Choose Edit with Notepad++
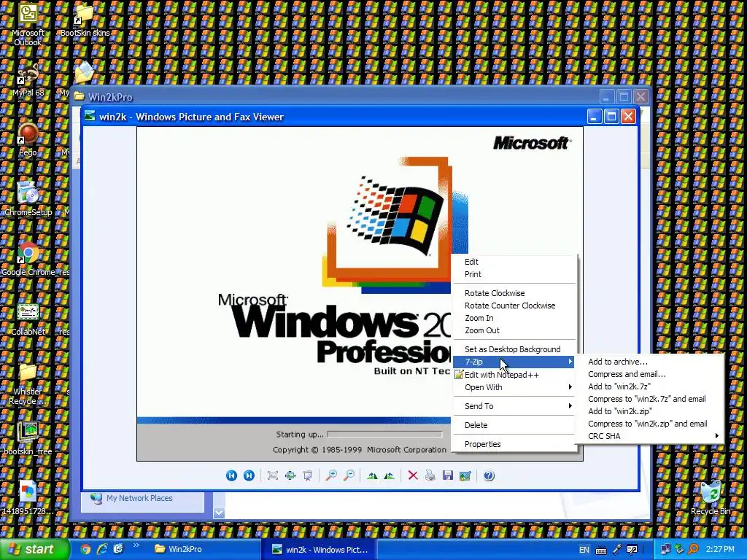Viewport: 747px width, 560px height. pos(514,375)
